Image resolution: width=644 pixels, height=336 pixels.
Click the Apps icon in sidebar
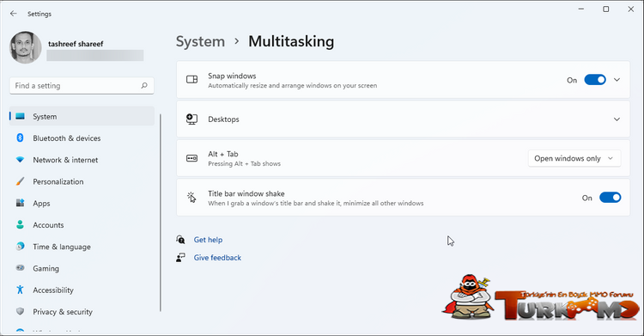coord(20,203)
